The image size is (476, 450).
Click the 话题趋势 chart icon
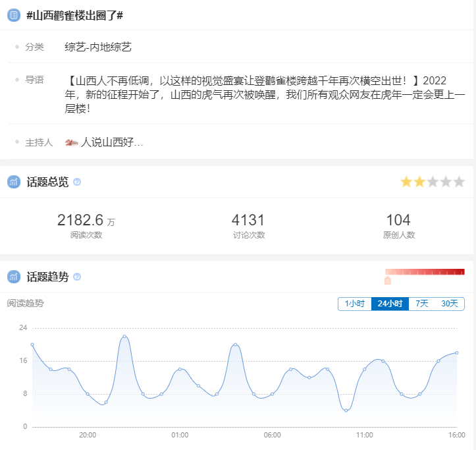14,277
